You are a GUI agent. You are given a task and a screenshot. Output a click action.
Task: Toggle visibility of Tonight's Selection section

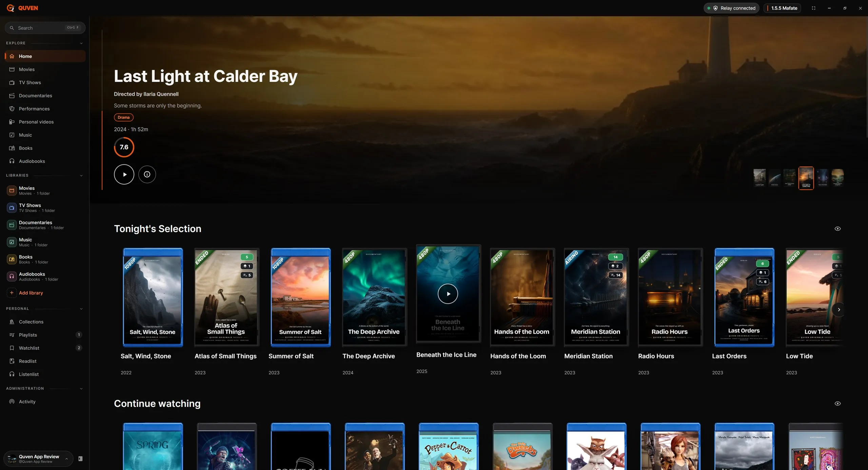click(x=837, y=229)
